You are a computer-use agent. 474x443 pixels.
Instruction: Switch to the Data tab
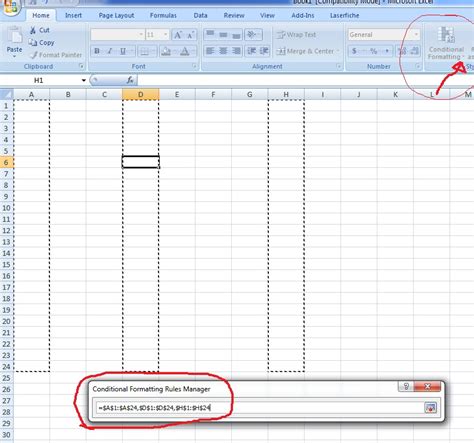tap(200, 15)
